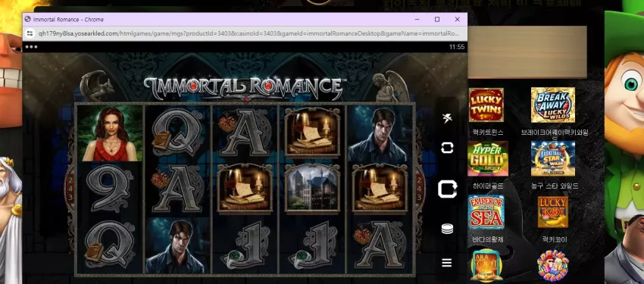Image resolution: width=644 pixels, height=284 pixels.
Task: Open Basketball Star Wilds game thumbnail
Action: click(553, 159)
